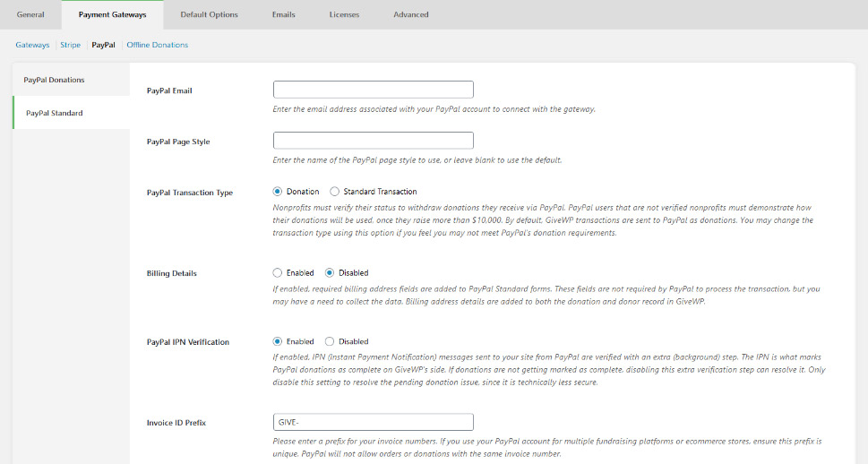Select PayPal Donations in the sidebar

point(54,80)
